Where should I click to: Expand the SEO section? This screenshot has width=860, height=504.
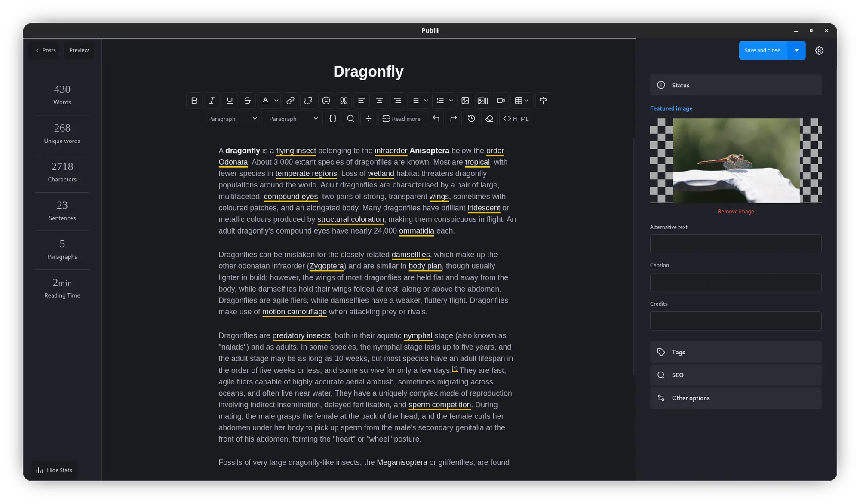click(736, 375)
